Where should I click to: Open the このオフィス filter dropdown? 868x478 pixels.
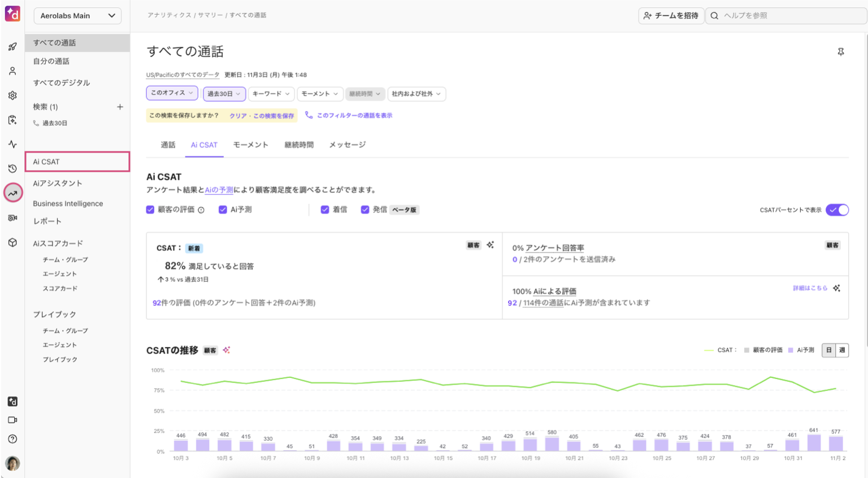tap(172, 93)
